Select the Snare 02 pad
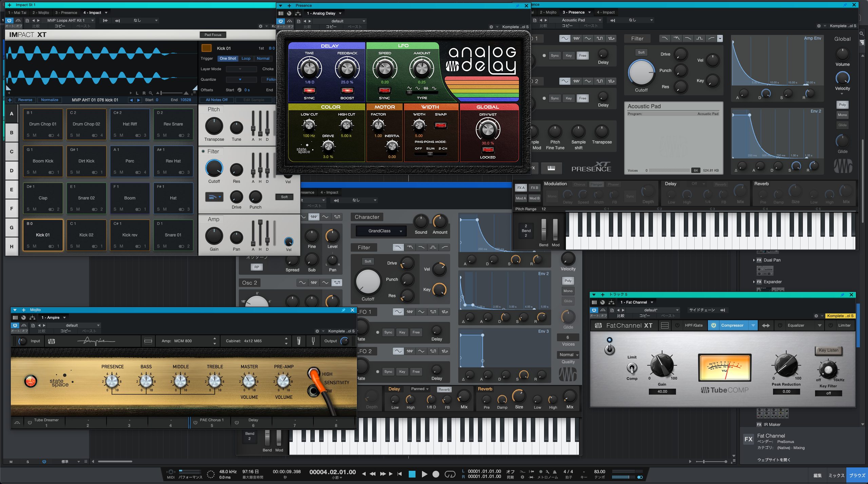The height and width of the screenshot is (484, 868). coord(86,198)
